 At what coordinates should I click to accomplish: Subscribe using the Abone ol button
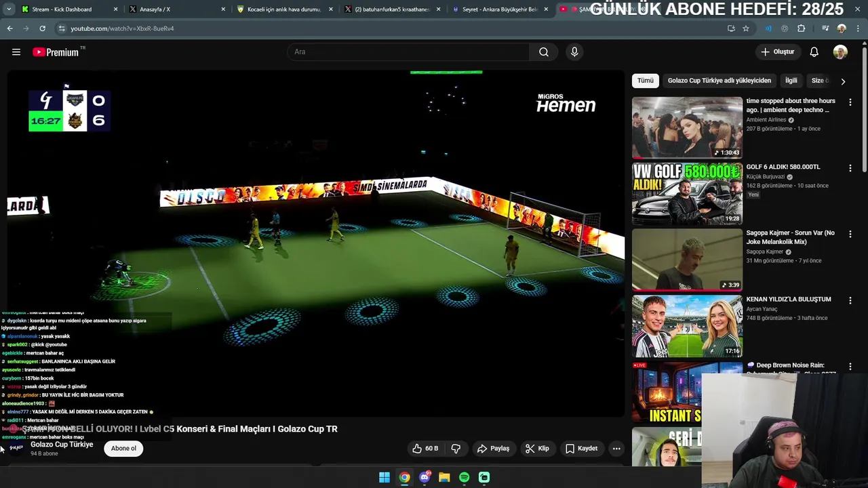tap(123, 448)
